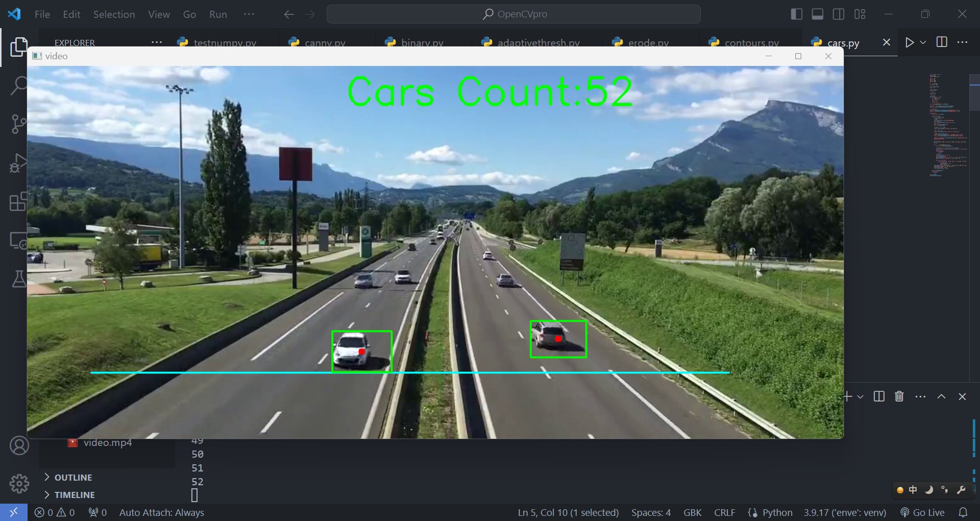This screenshot has width=980, height=521.
Task: Open terminal panel More Actions ellipsis
Action: click(920, 396)
